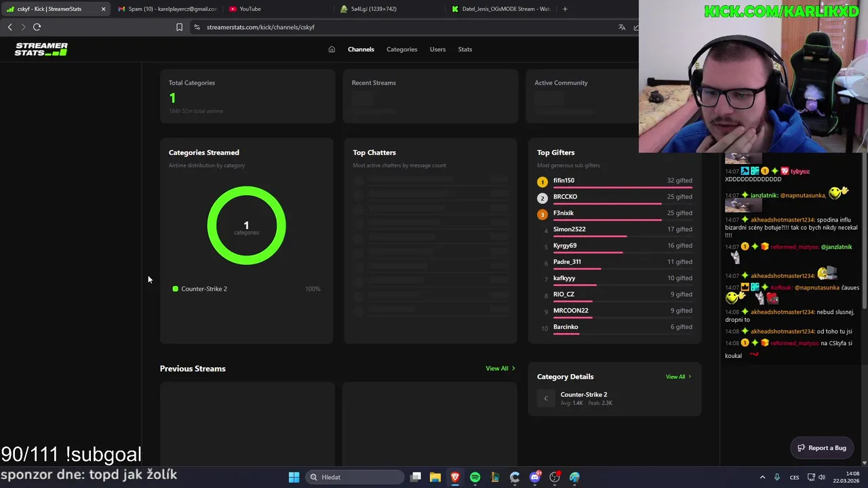Click the Previous Streams heading

point(193,369)
